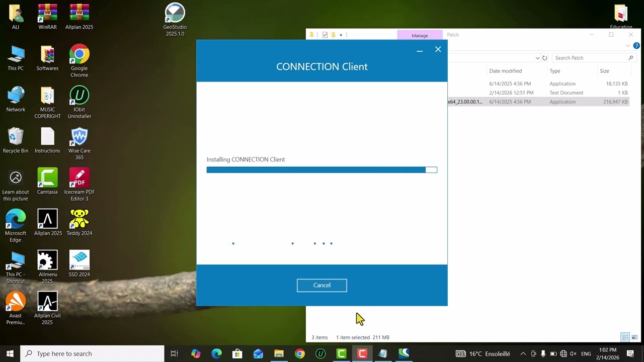
Task: Click Learn about this picture icon
Action: [x=16, y=185]
